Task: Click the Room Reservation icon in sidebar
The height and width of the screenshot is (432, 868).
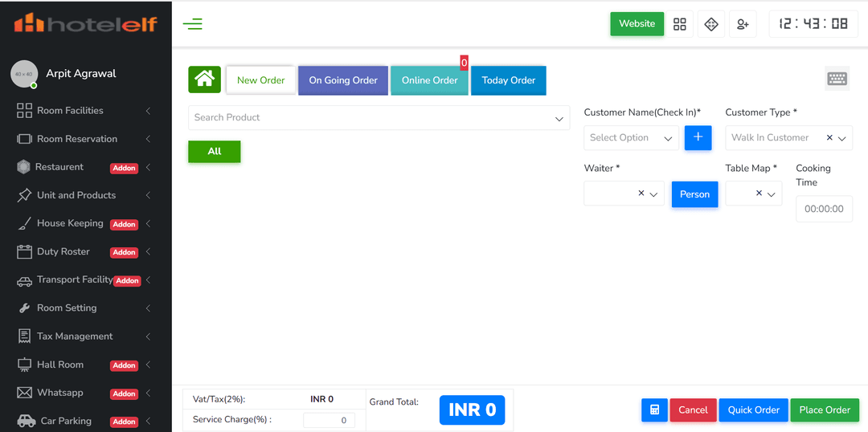Action: pyautogui.click(x=24, y=139)
